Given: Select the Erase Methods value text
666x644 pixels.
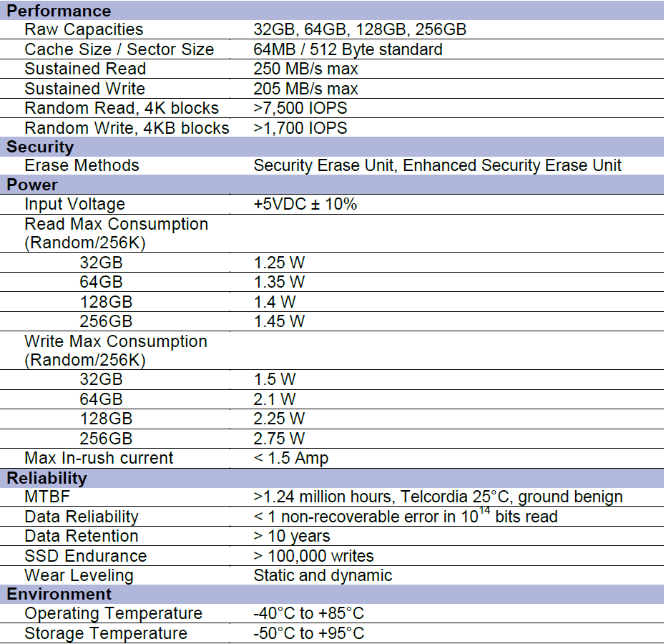Looking at the screenshot, I should tap(437, 166).
